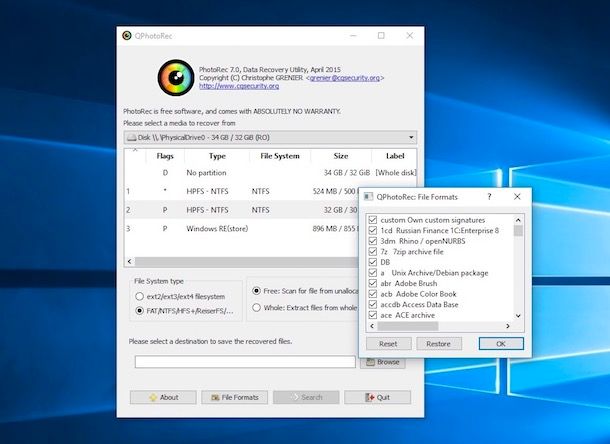Viewport: 610px width, 444px height.
Task: Click the help question mark in File Formats dialog
Action: point(489,197)
